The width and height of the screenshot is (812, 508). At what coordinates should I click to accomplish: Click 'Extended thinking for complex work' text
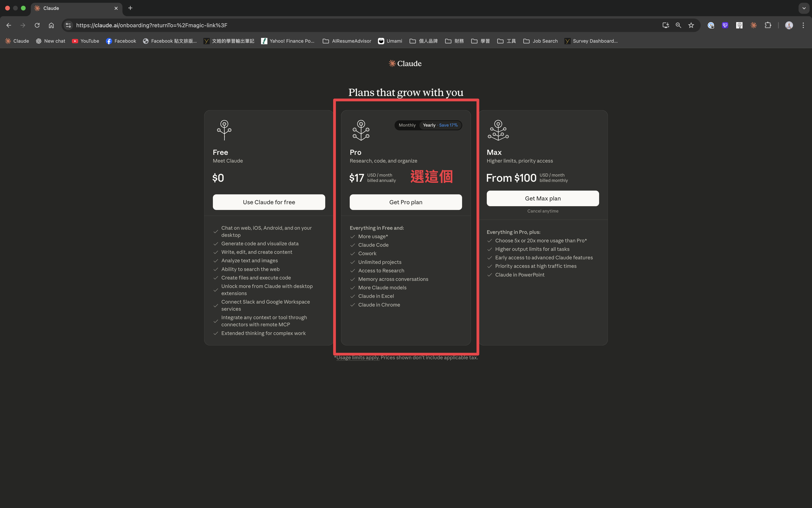[264, 333]
